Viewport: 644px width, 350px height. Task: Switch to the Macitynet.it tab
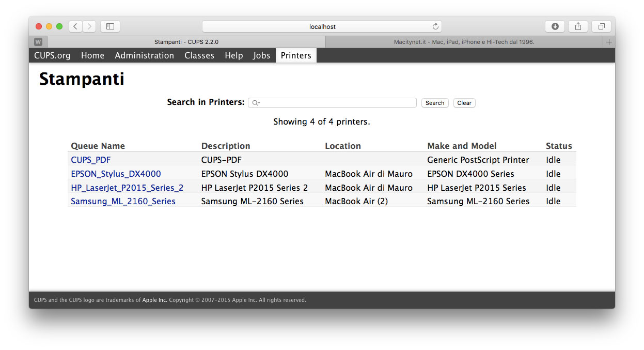pos(464,42)
